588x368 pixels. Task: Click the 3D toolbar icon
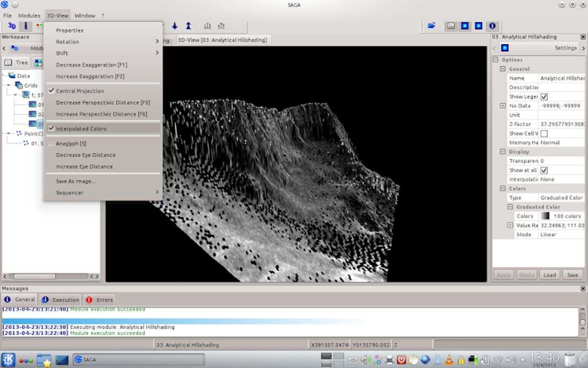pyautogui.click(x=12, y=26)
